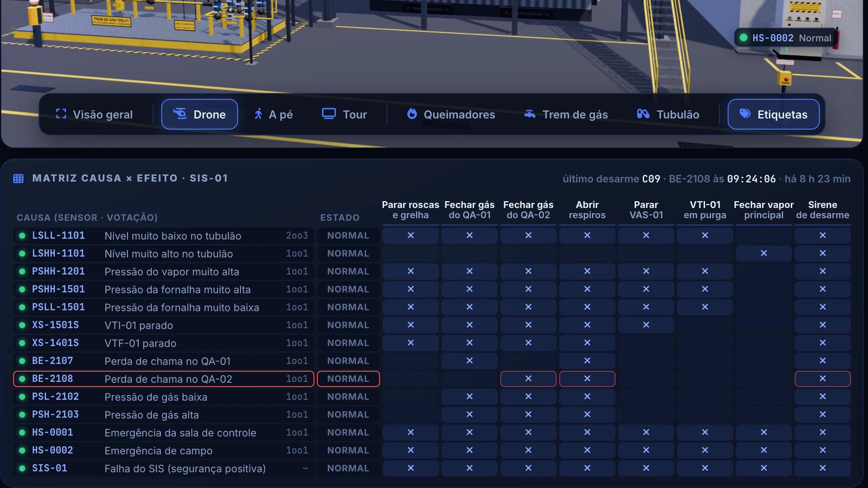This screenshot has height=488, width=868.
Task: Click the green status dot for LSLL-1101
Action: pos(22,235)
